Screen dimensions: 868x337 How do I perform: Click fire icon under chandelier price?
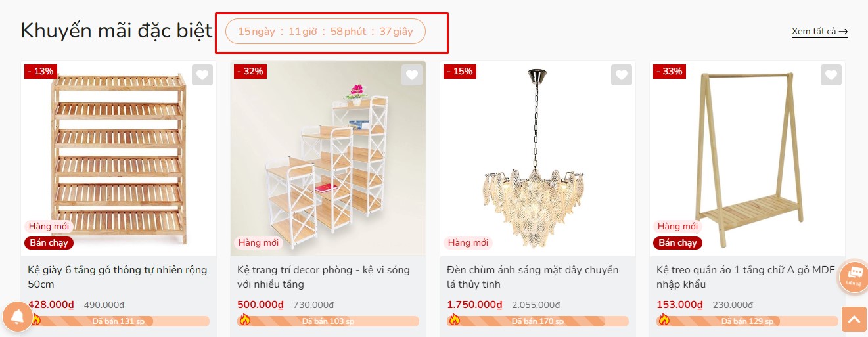tap(454, 320)
